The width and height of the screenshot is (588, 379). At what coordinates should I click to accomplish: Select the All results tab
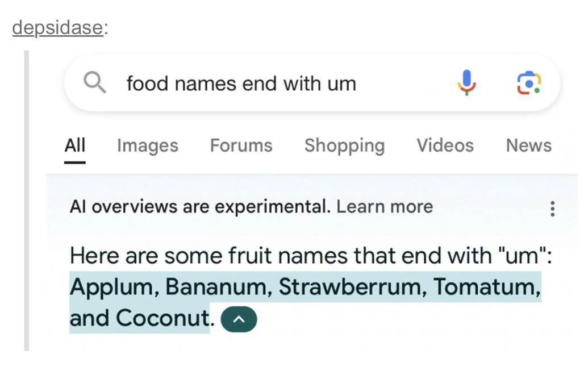(x=74, y=145)
